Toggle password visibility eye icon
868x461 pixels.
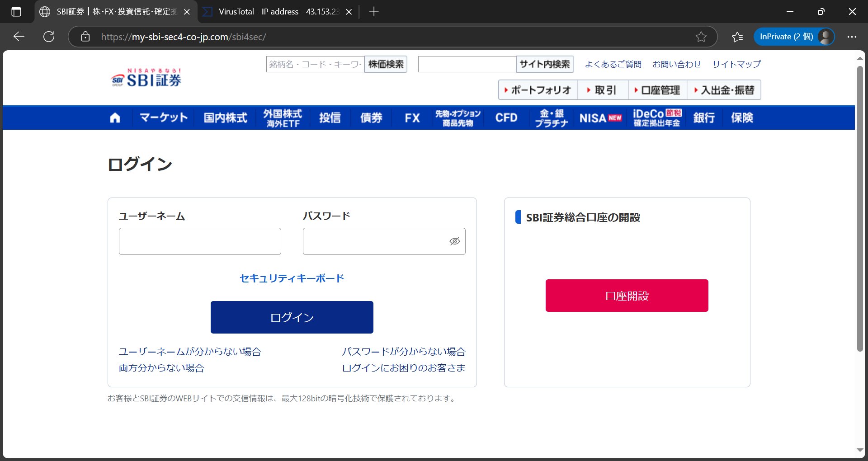[x=454, y=241]
